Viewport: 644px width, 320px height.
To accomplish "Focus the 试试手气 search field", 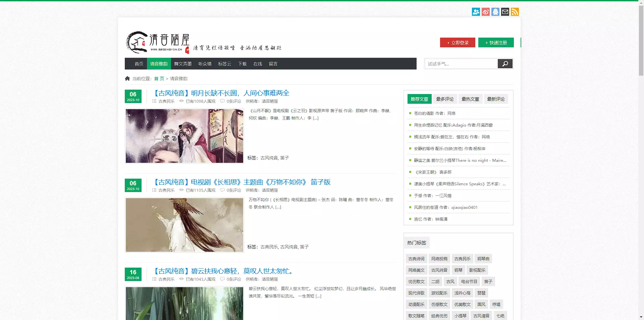I will point(461,64).
